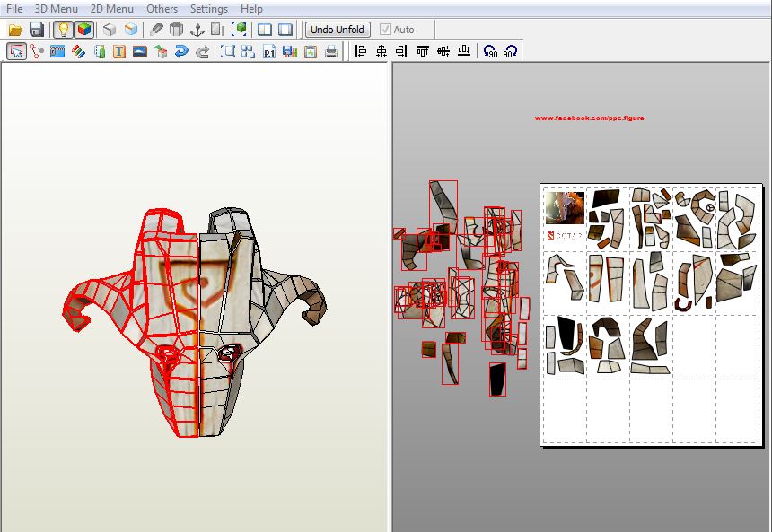Toggle the colored cube texture display button
Viewport: 772px width, 532px height.
click(x=84, y=30)
